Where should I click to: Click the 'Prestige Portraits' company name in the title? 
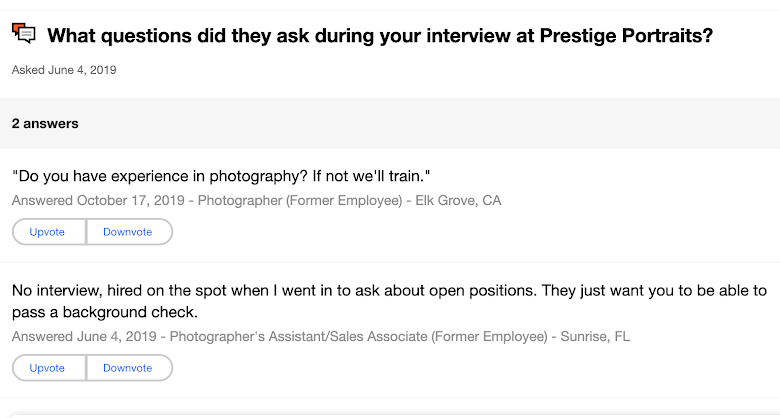point(625,36)
